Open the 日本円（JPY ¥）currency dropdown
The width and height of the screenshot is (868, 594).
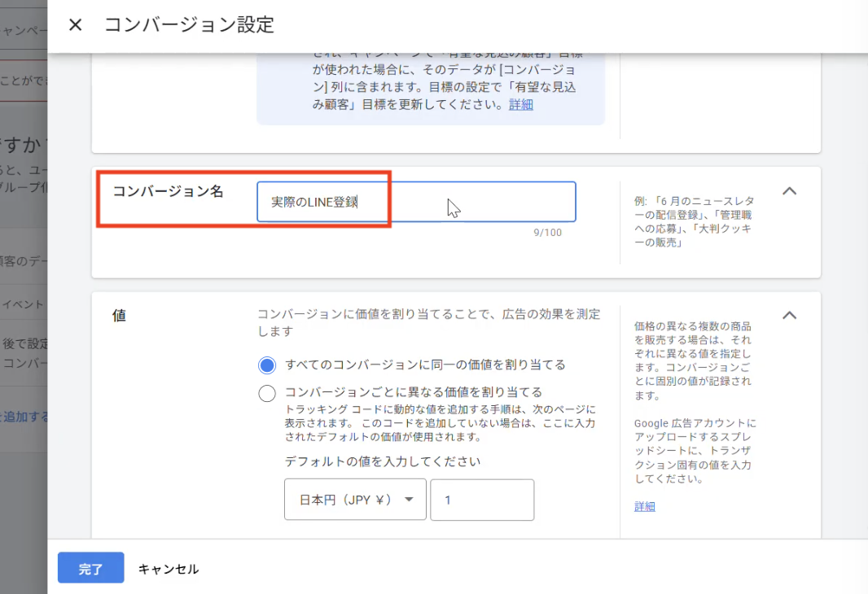tap(354, 500)
